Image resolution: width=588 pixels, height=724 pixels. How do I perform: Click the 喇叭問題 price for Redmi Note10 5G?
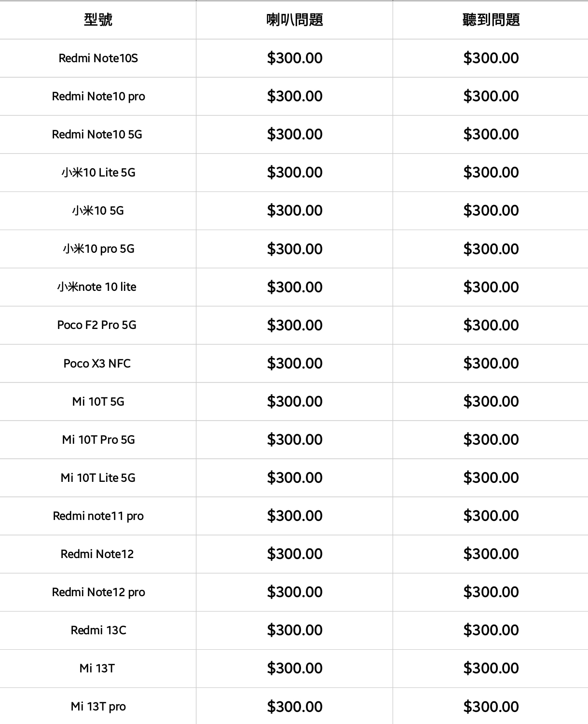(295, 135)
